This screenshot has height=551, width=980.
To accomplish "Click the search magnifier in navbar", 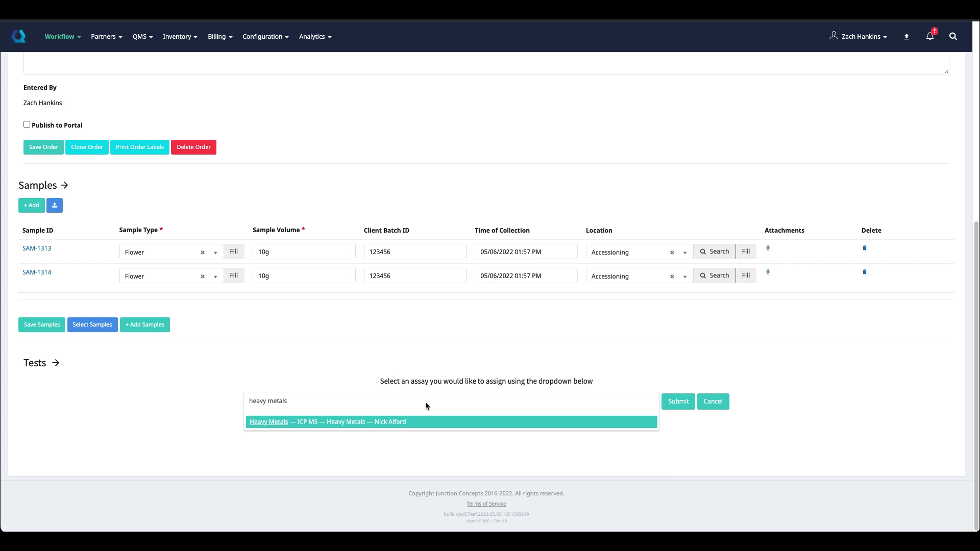I will click(953, 36).
